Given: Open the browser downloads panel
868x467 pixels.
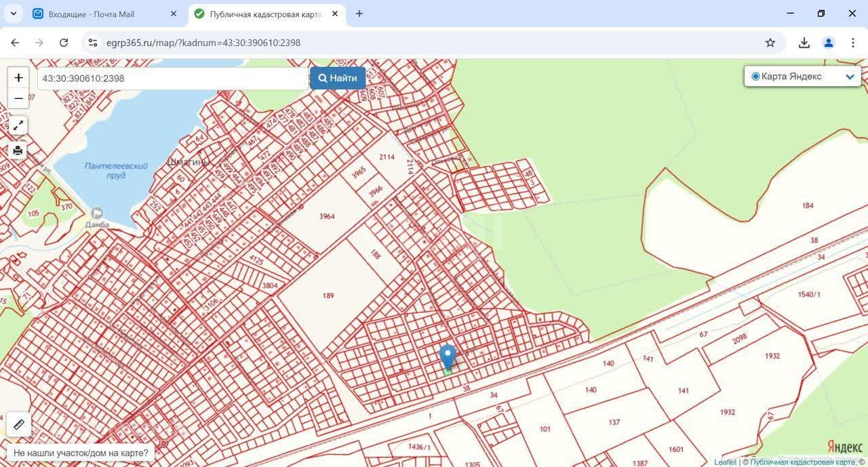Looking at the screenshot, I should pyautogui.click(x=804, y=43).
